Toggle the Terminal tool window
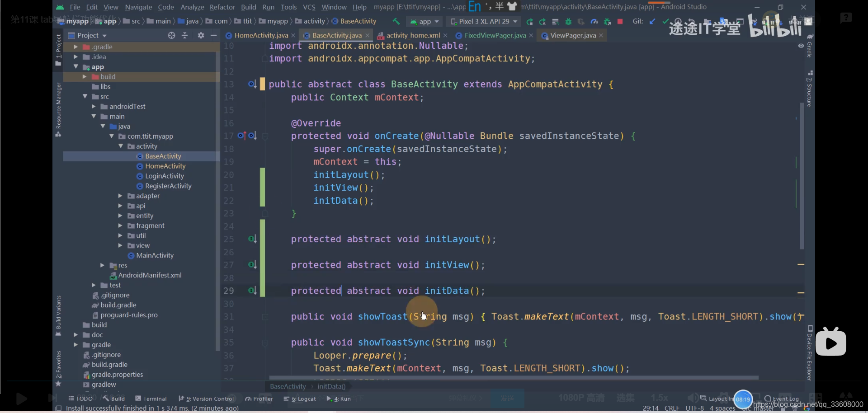 [151, 399]
